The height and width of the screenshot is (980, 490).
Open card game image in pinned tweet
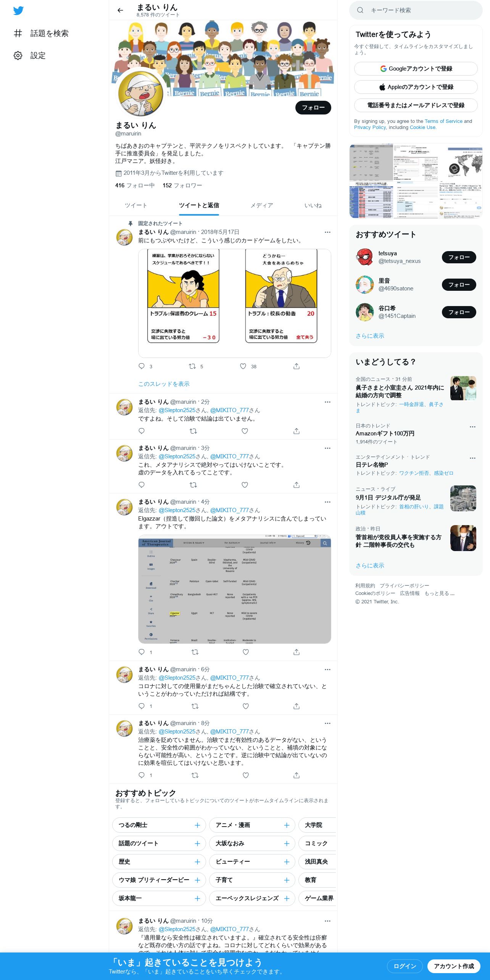click(x=234, y=303)
